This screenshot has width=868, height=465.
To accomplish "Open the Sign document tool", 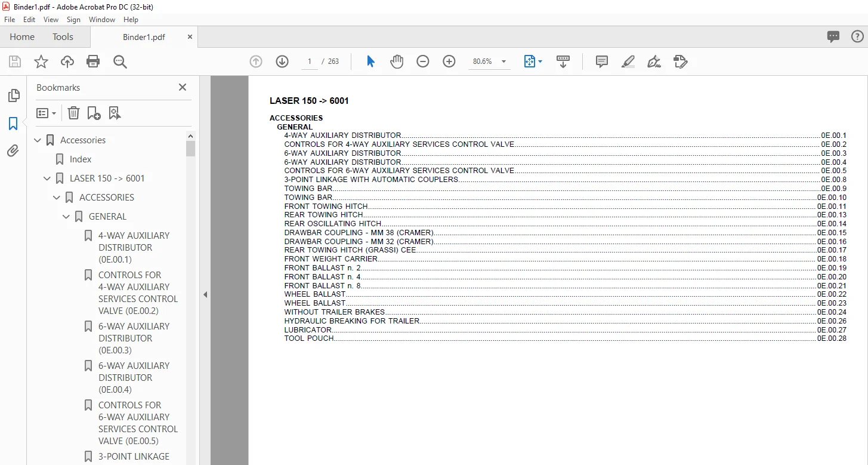I will coord(654,61).
